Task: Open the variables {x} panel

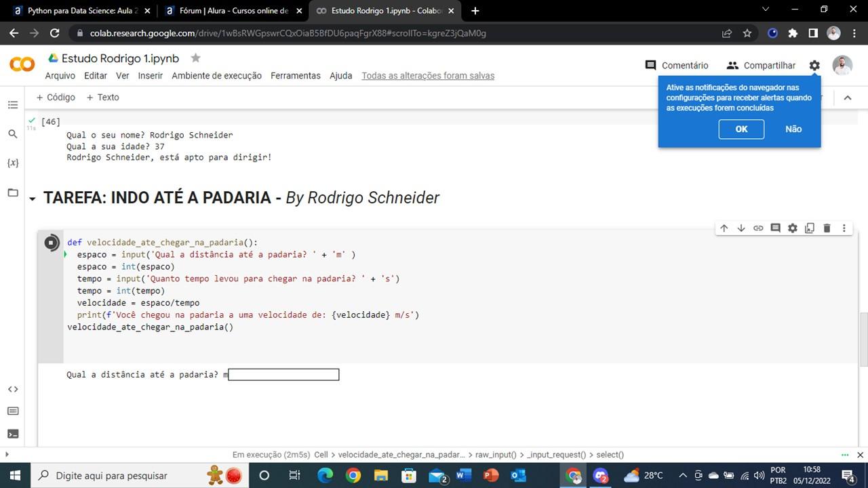Action: tap(13, 163)
